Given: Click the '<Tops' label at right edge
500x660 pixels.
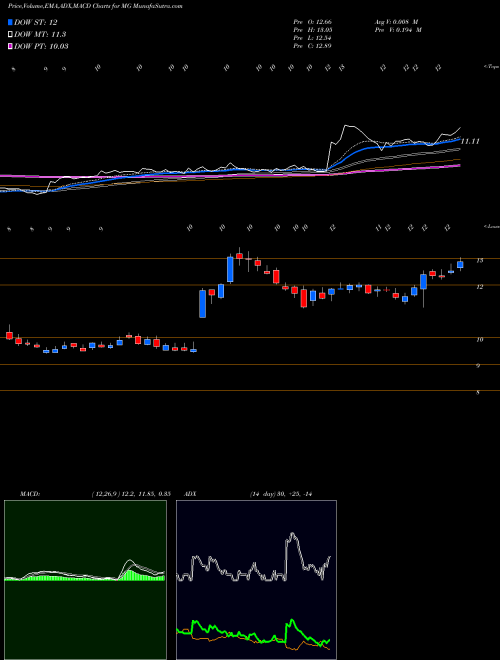Looking at the screenshot, I should (491, 67).
